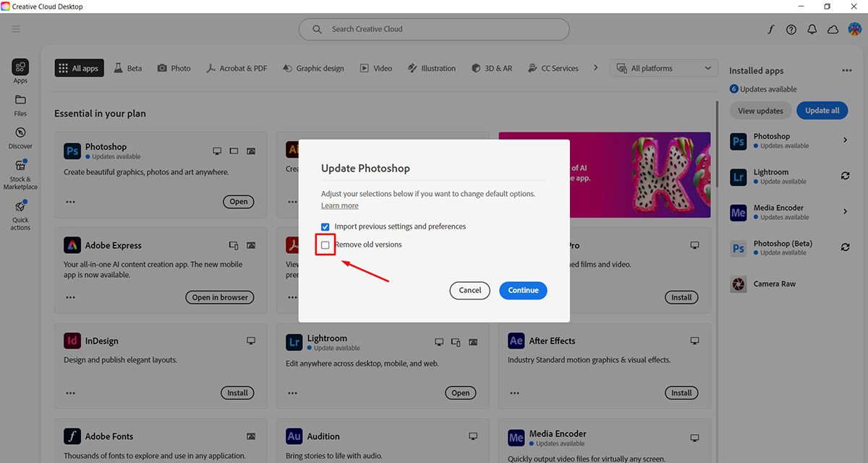
Task: Open the help question mark icon
Action: tap(791, 29)
